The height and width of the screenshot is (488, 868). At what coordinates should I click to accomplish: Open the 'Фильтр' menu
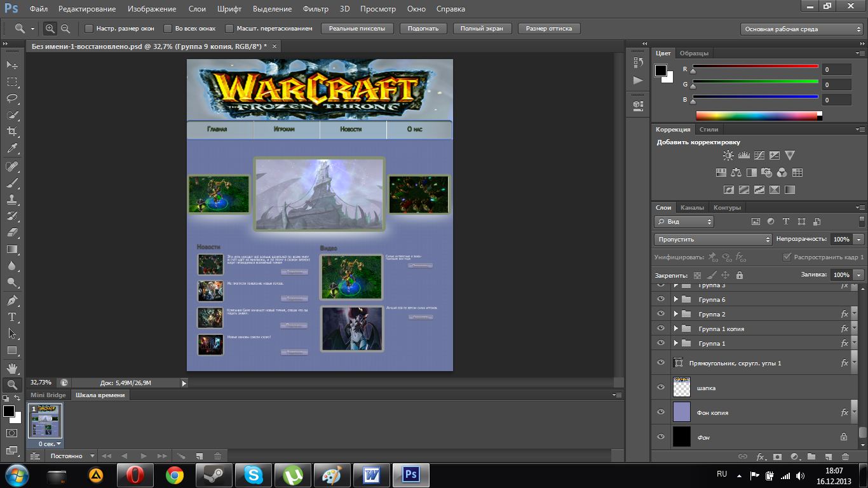(316, 9)
